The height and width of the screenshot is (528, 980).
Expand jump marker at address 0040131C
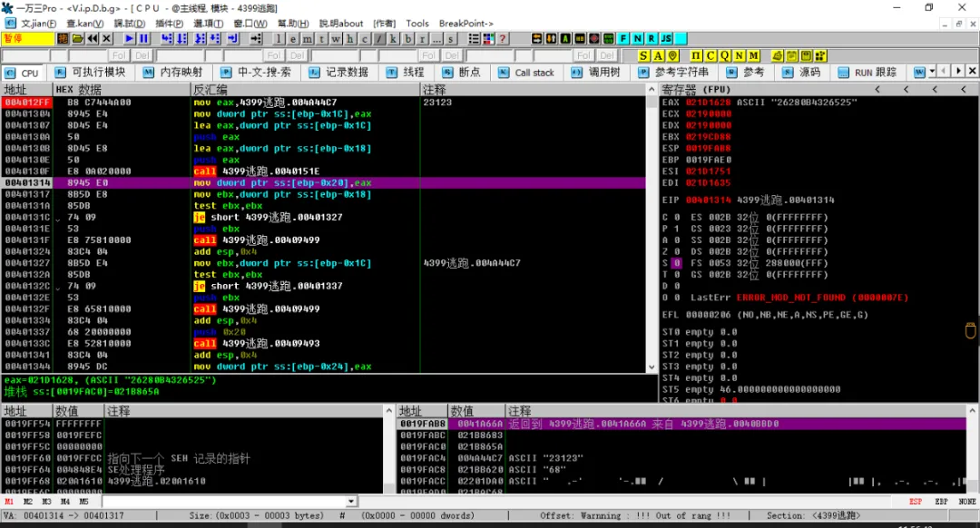click(57, 218)
